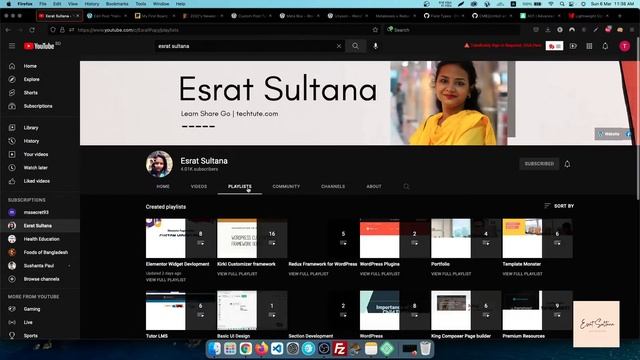This screenshot has width=640, height=360.
Task: Open Browse channels in the sidebar
Action: click(x=40, y=279)
